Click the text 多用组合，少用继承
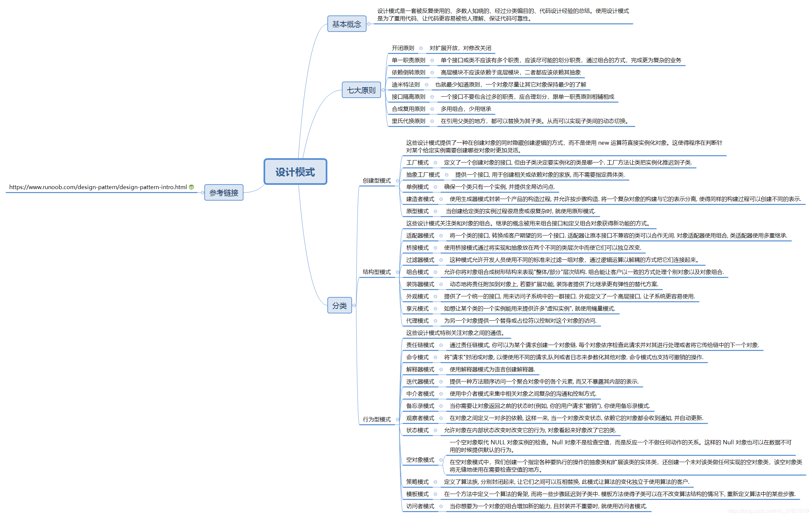 pos(466,109)
